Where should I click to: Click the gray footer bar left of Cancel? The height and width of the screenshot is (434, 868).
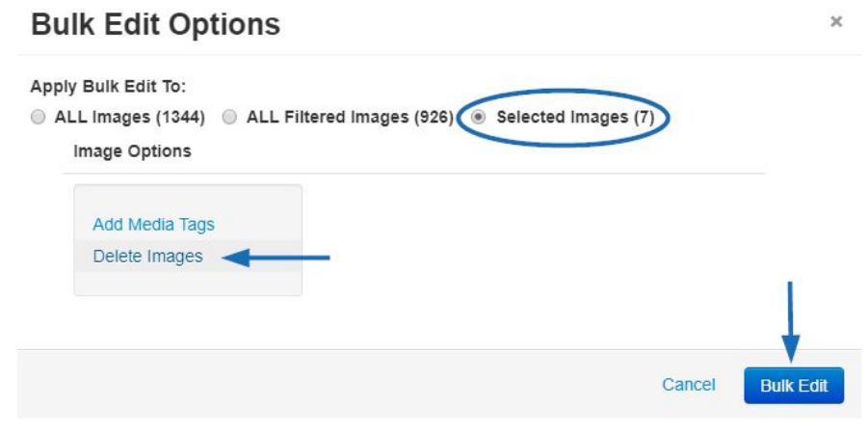(x=332, y=384)
